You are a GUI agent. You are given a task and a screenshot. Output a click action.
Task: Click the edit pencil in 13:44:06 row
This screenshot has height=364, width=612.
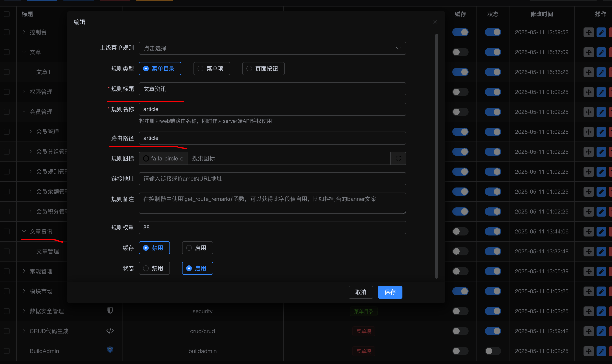point(601,232)
